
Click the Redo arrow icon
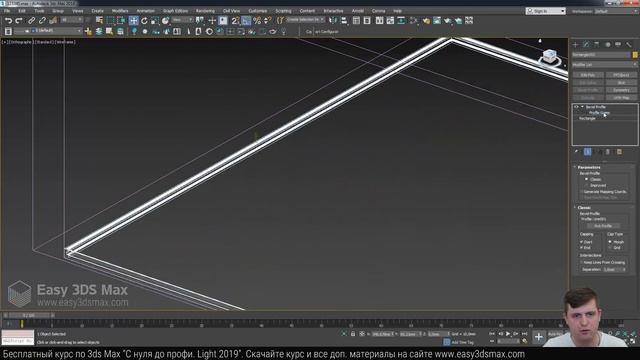pyautogui.click(x=19, y=20)
